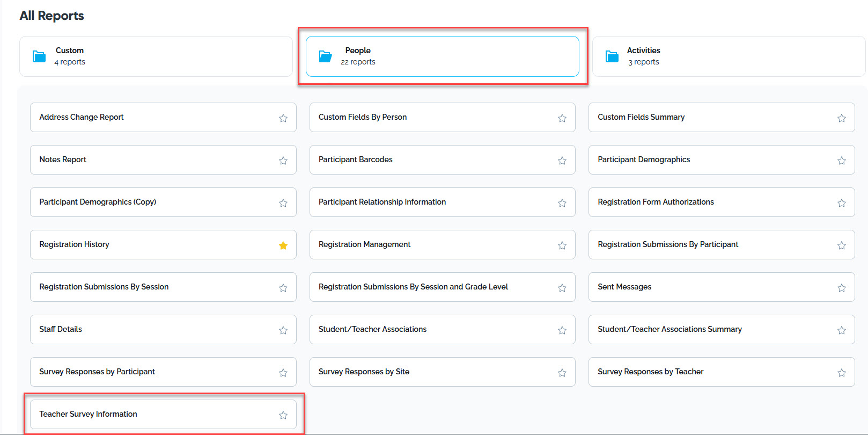
Task: Open Participant Demographics report
Action: [x=722, y=160]
